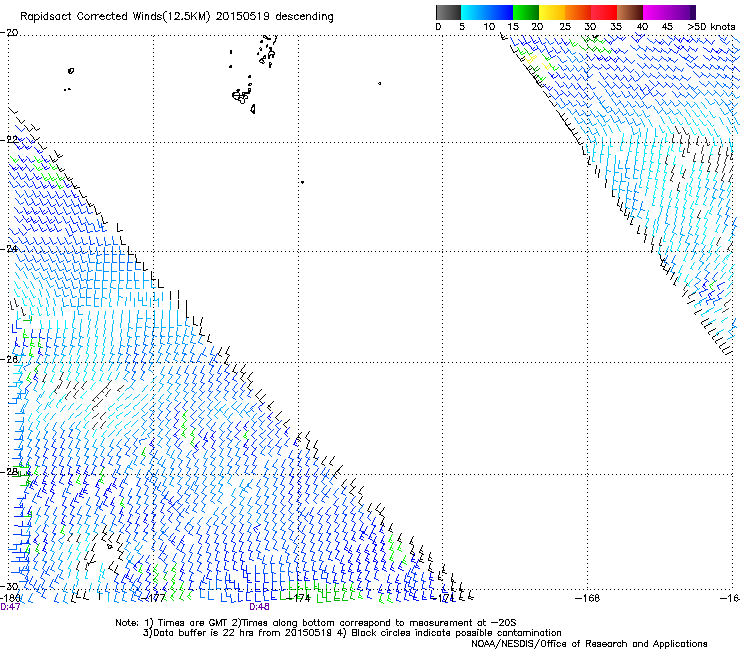The width and height of the screenshot is (740, 650).
Task: Click the "35" legend scale label
Action: click(616, 26)
